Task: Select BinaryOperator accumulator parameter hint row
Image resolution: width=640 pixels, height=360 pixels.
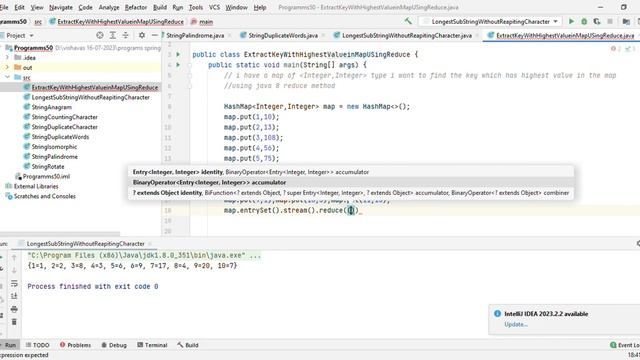Action: 351,182
